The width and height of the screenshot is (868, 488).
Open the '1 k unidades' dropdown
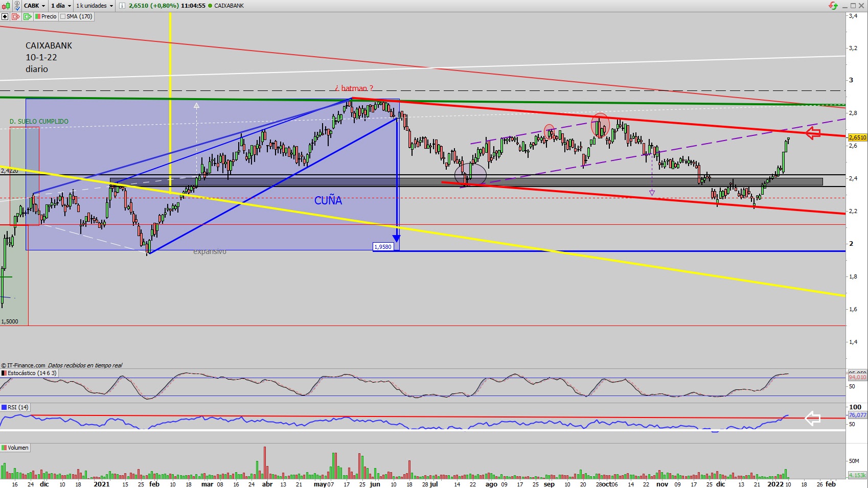(x=95, y=6)
